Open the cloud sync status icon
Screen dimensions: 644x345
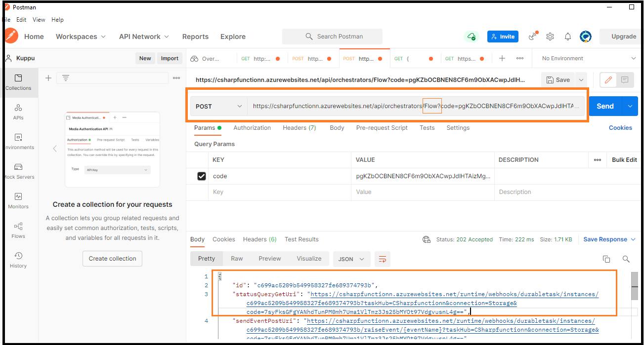(471, 37)
